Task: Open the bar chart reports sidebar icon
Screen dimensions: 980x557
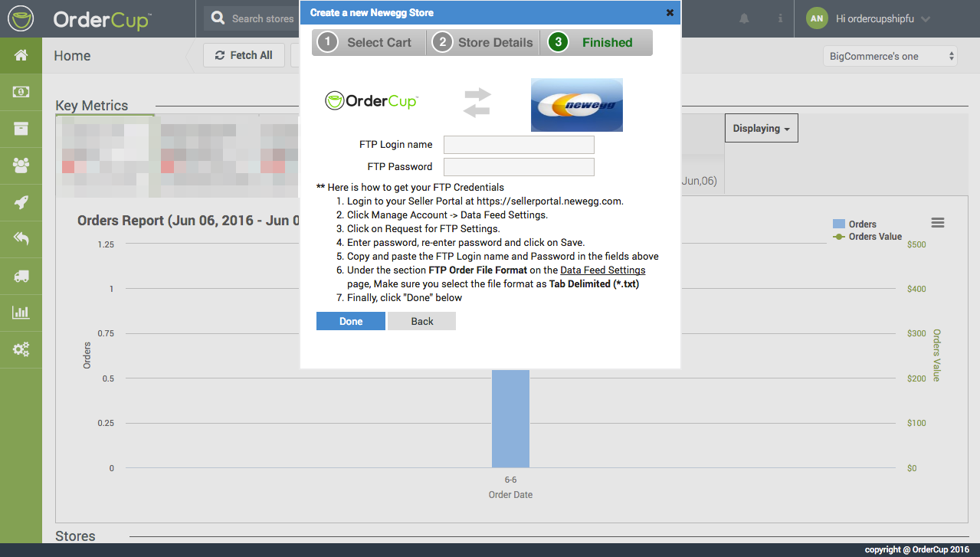Action: pyautogui.click(x=21, y=313)
